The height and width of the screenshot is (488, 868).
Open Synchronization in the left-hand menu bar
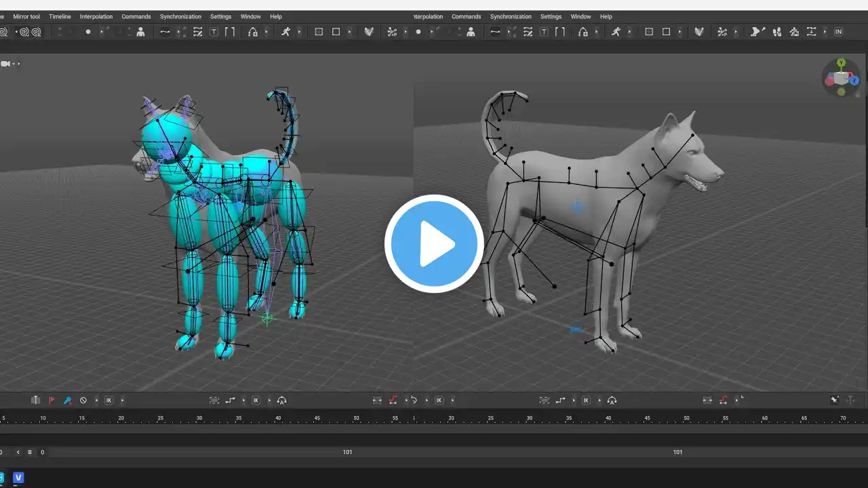click(x=180, y=16)
